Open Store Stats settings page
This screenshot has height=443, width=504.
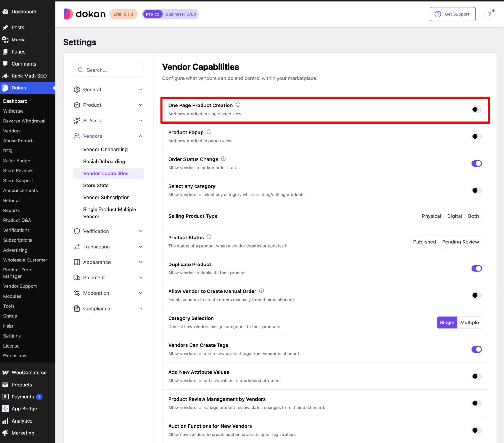click(x=96, y=185)
